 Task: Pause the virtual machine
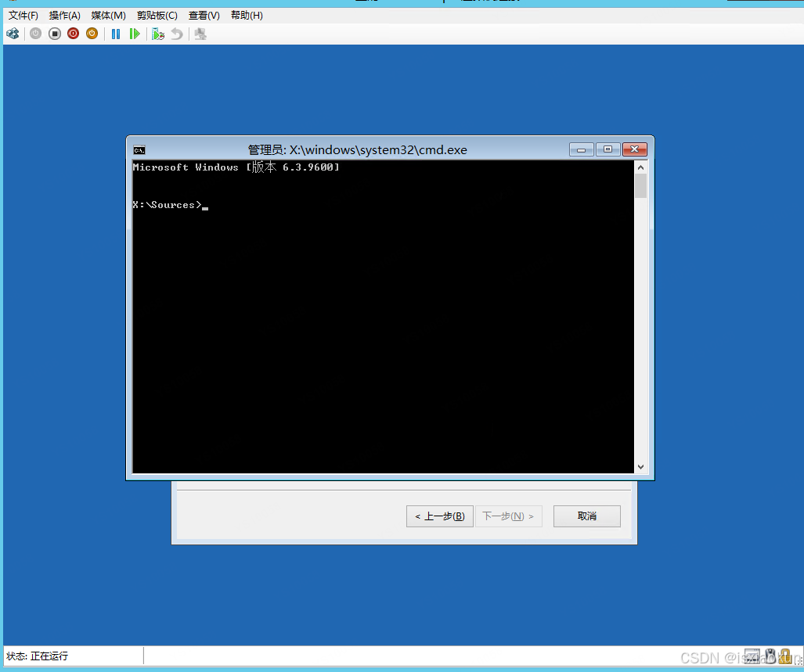[115, 34]
